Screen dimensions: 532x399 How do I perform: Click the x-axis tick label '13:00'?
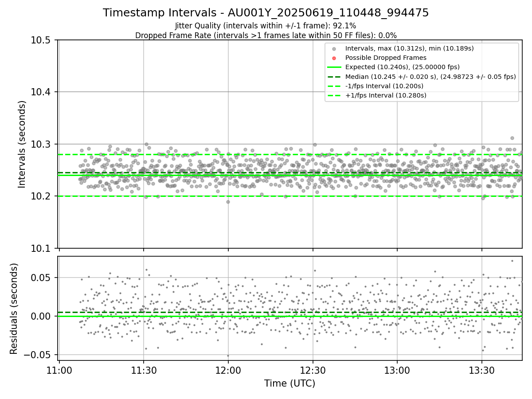coord(397,370)
